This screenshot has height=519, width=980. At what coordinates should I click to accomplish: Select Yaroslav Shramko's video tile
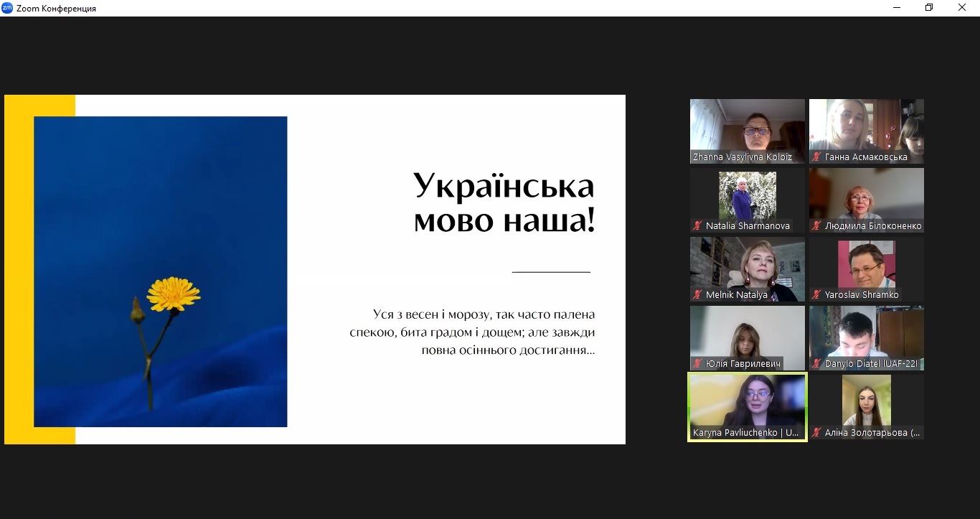tap(866, 266)
